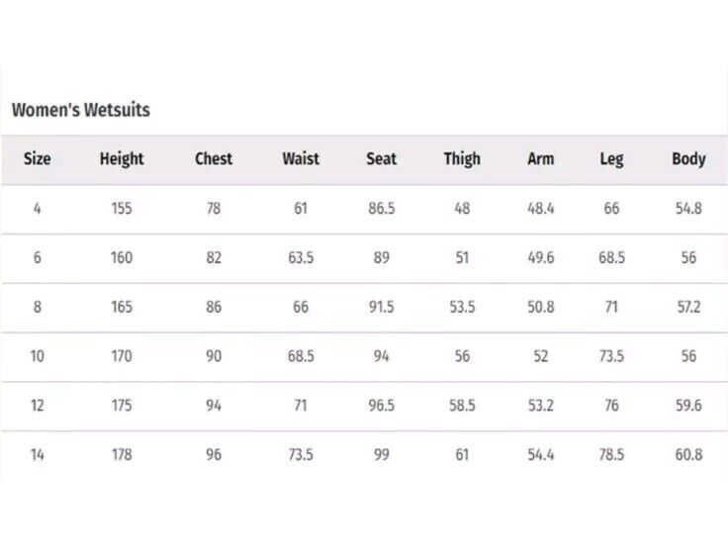728x560 pixels.
Task: Select the Size column header
Action: click(x=38, y=159)
